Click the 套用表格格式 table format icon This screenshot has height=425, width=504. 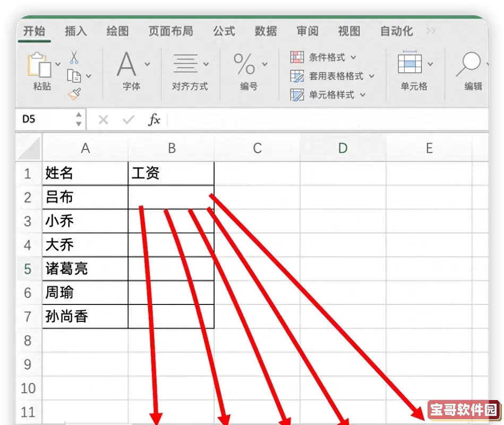[x=297, y=76]
